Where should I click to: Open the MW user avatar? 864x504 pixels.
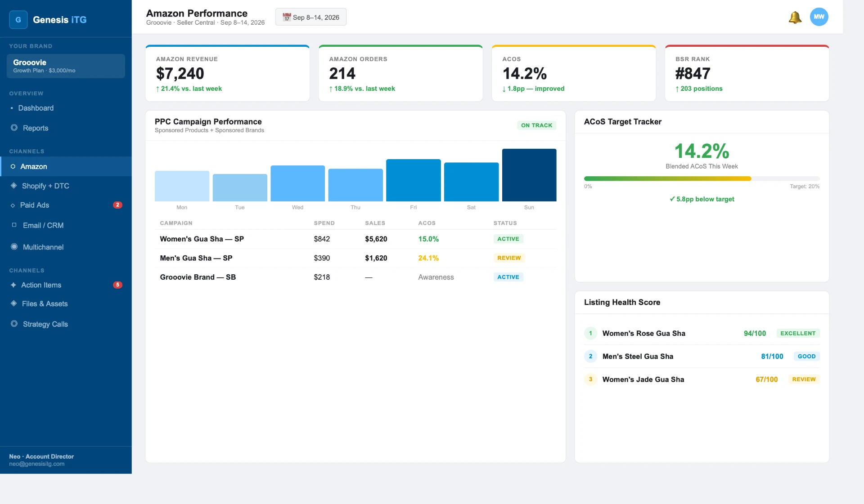tap(819, 17)
